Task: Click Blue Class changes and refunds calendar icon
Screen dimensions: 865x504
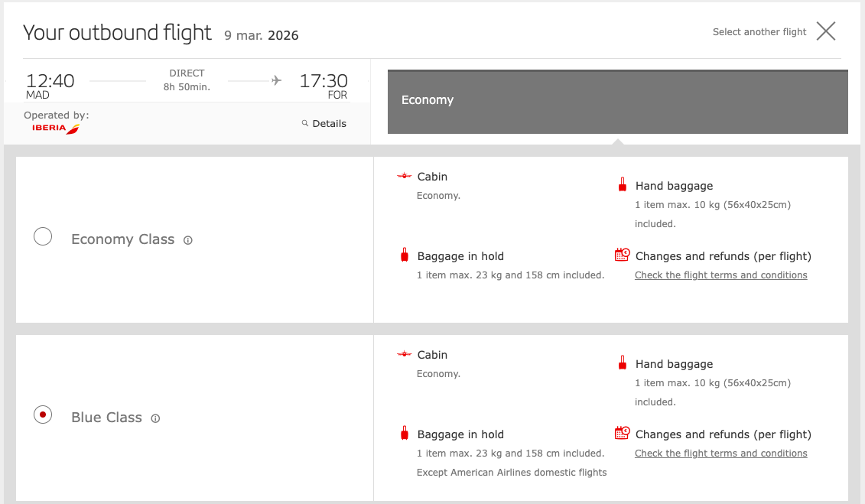Action: [623, 433]
